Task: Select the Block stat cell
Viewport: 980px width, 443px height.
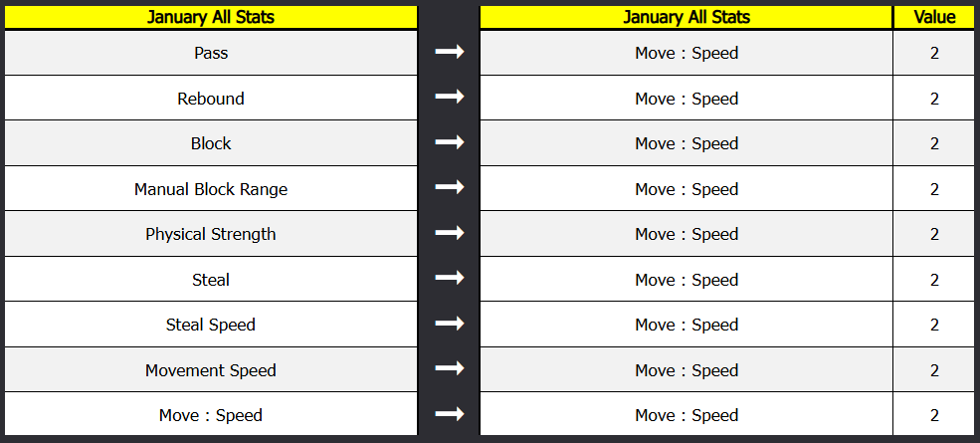Action: (211, 143)
